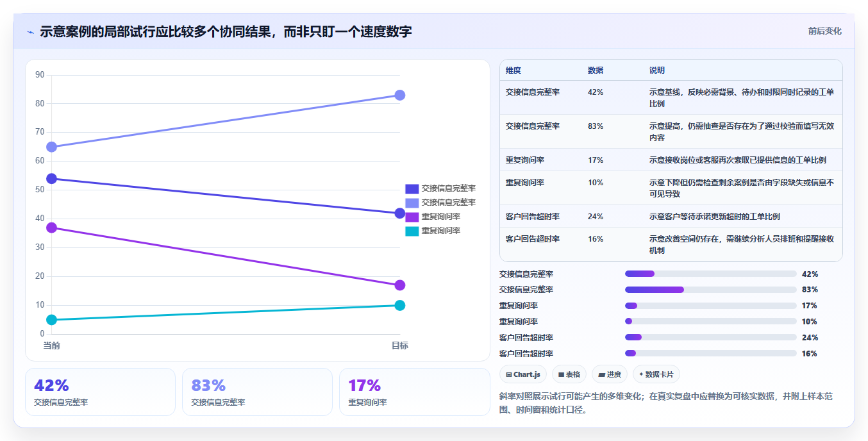Click the 17% 重复询问率 summary card
868x441 pixels.
click(414, 392)
